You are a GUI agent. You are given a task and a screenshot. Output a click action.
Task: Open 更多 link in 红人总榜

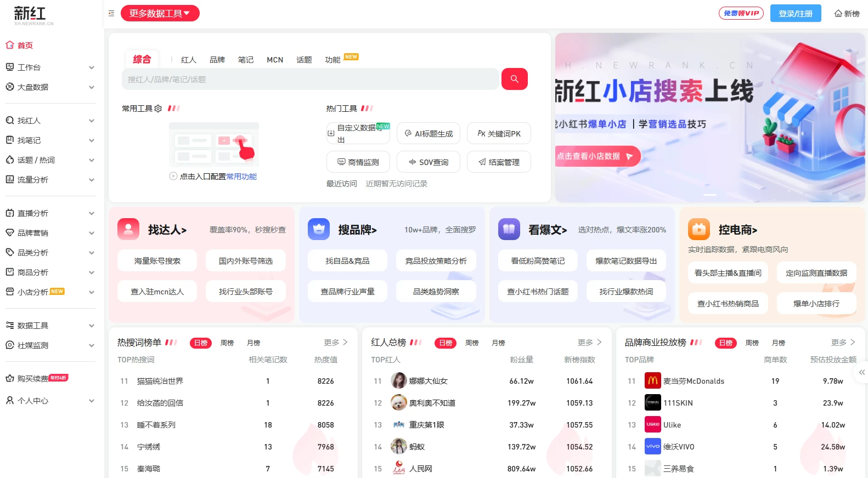click(x=589, y=342)
